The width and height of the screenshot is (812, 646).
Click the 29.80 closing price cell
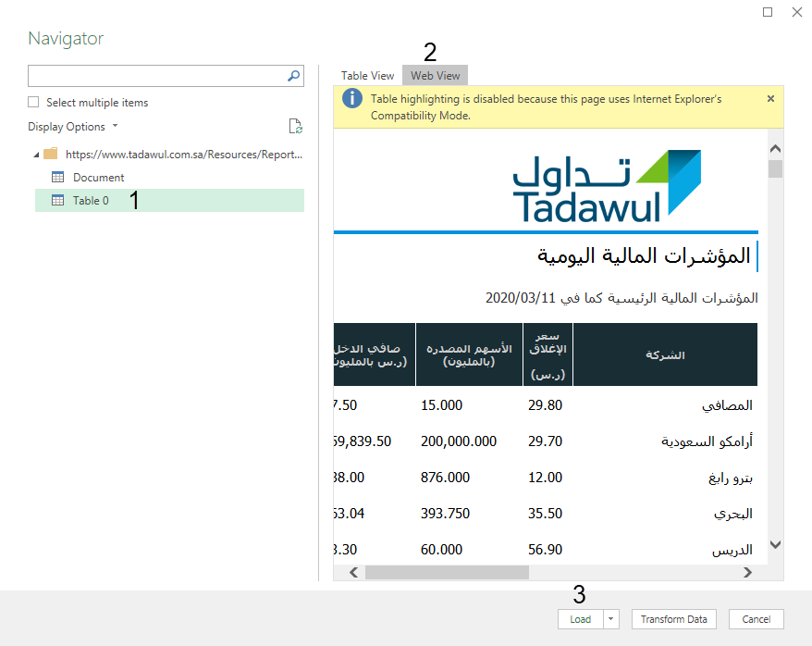click(545, 405)
